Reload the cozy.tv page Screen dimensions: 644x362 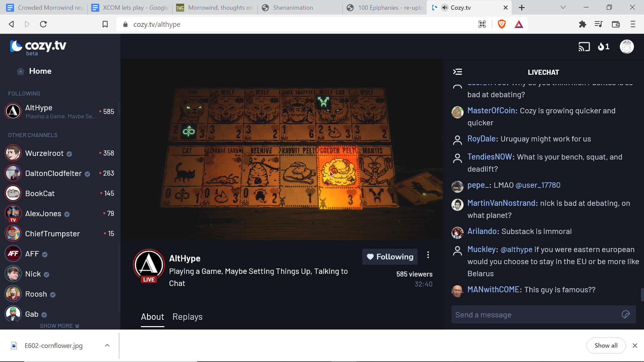click(43, 24)
